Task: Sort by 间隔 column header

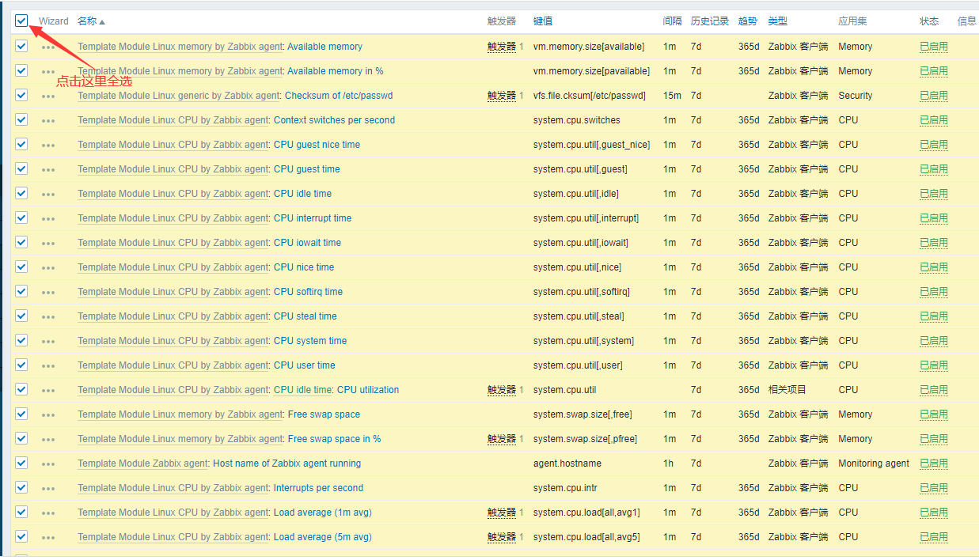Action: 673,21
